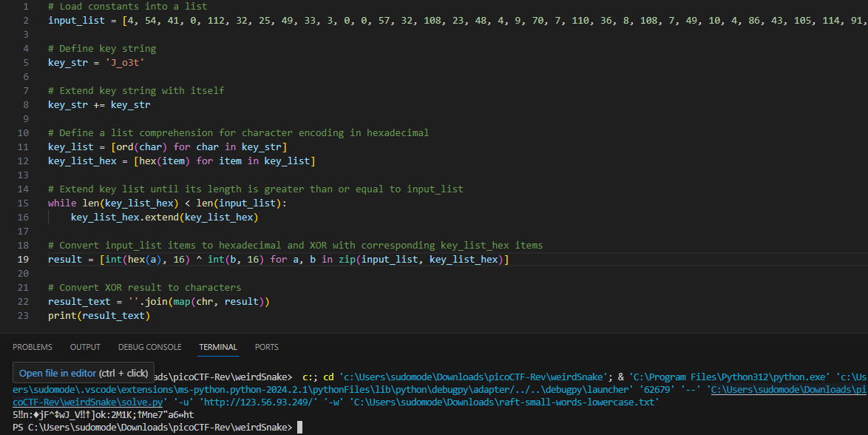Click the garbled output line in terminal
Viewport: 868px width, 435px height.
click(x=104, y=415)
